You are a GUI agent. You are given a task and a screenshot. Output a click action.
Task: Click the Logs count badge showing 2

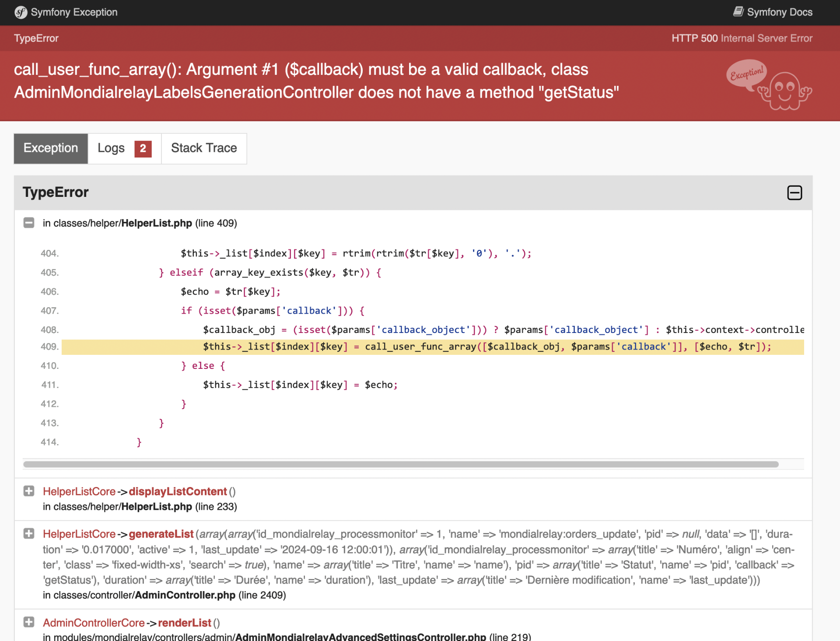click(143, 149)
